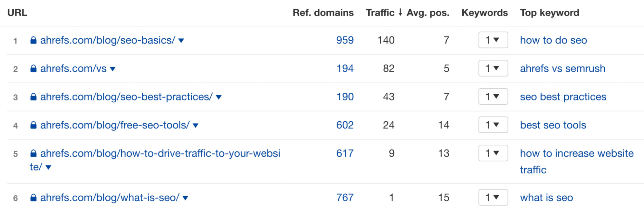The height and width of the screenshot is (215, 644).
Task: Click lock icon for free-seo-tools URL
Action: (33, 125)
